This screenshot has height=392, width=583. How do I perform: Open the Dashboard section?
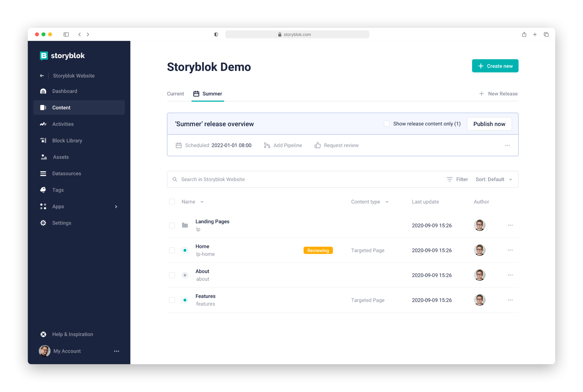point(64,91)
